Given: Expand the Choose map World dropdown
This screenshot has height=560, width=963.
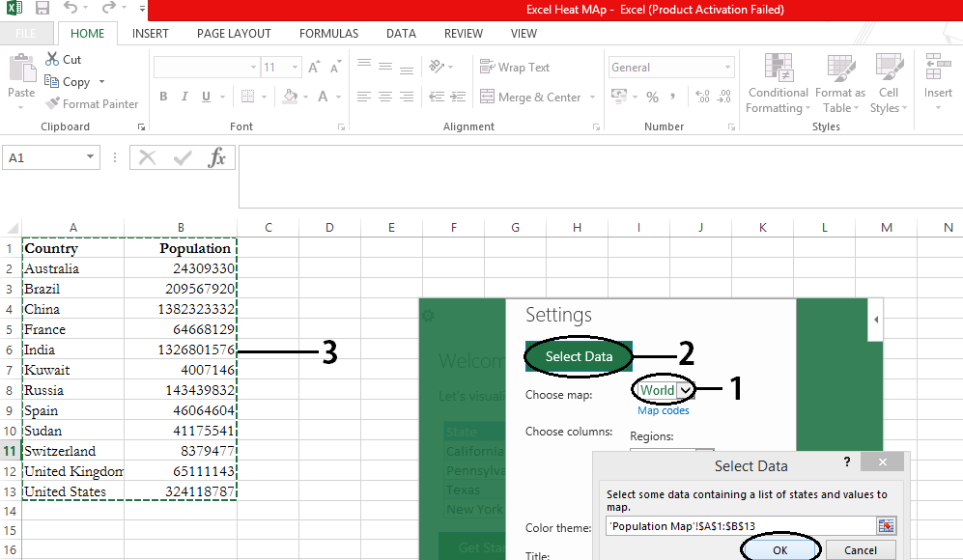Looking at the screenshot, I should [685, 390].
